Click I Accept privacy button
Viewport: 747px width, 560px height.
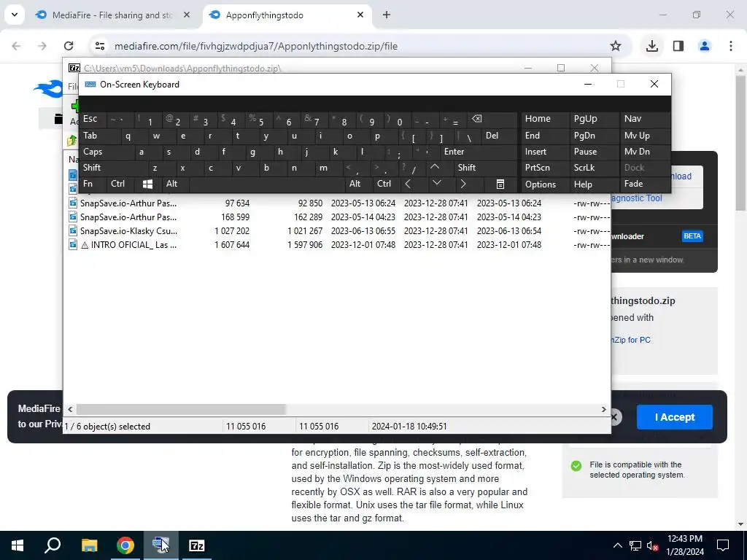(675, 417)
